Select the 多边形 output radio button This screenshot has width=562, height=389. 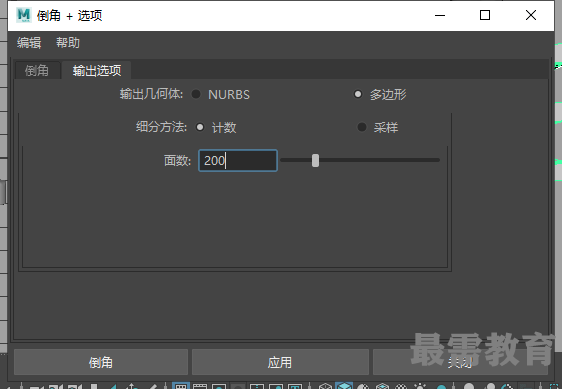pos(358,94)
